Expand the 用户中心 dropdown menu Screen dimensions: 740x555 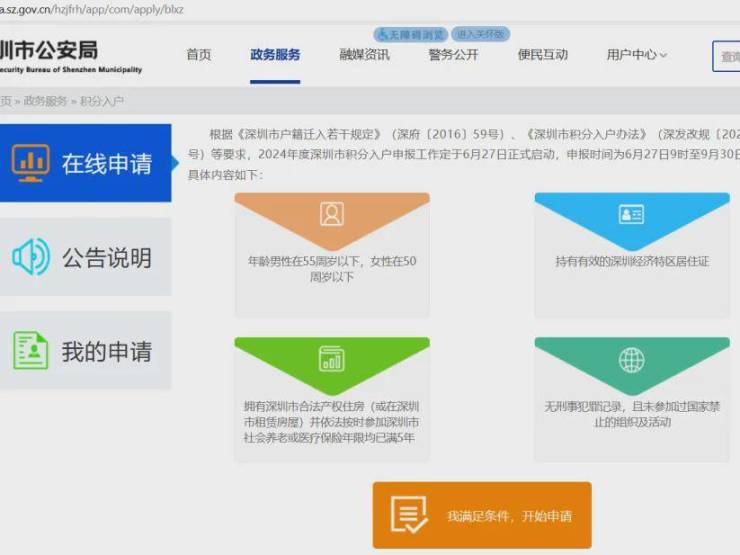(x=636, y=55)
